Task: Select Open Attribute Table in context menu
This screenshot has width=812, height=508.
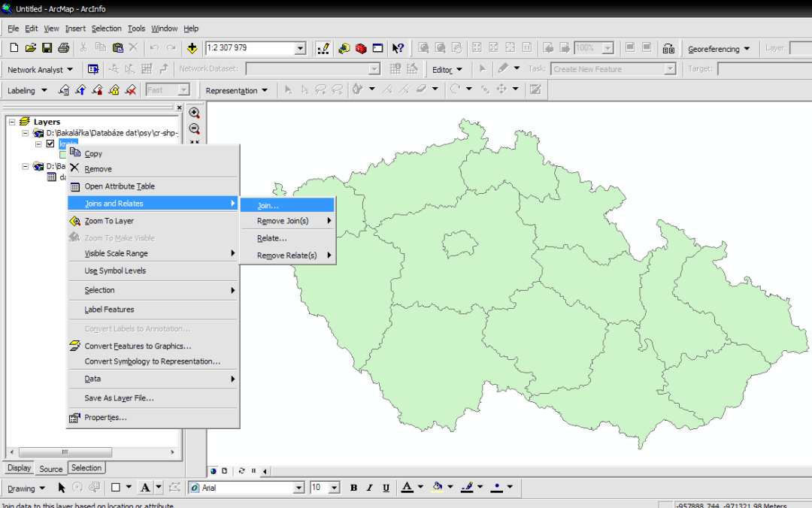Action: click(x=153, y=186)
